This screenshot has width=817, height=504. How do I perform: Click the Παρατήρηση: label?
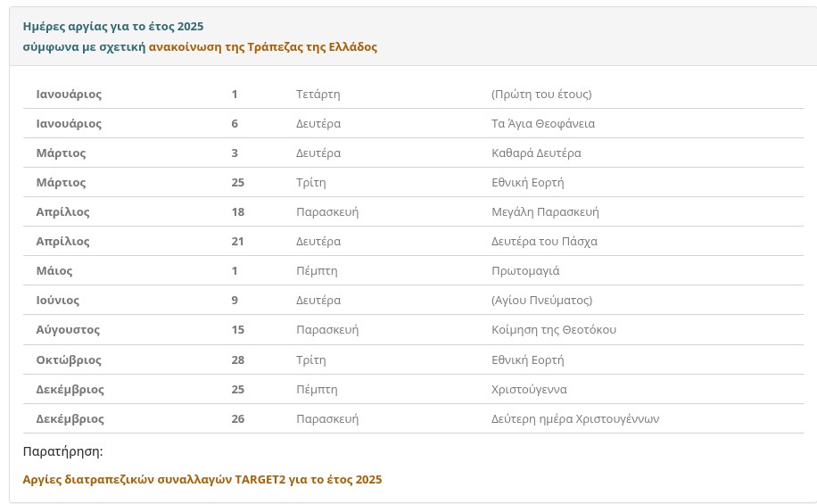click(62, 451)
